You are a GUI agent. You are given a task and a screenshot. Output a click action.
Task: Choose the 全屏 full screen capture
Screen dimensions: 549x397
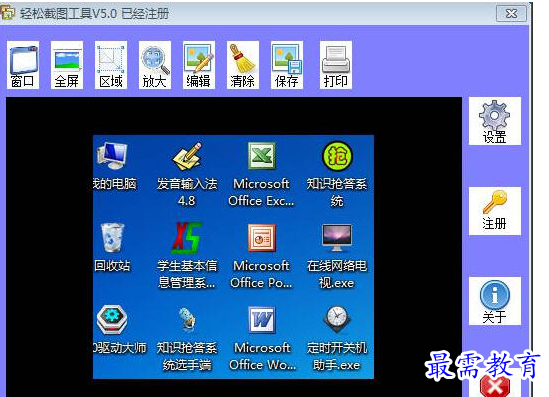67,65
